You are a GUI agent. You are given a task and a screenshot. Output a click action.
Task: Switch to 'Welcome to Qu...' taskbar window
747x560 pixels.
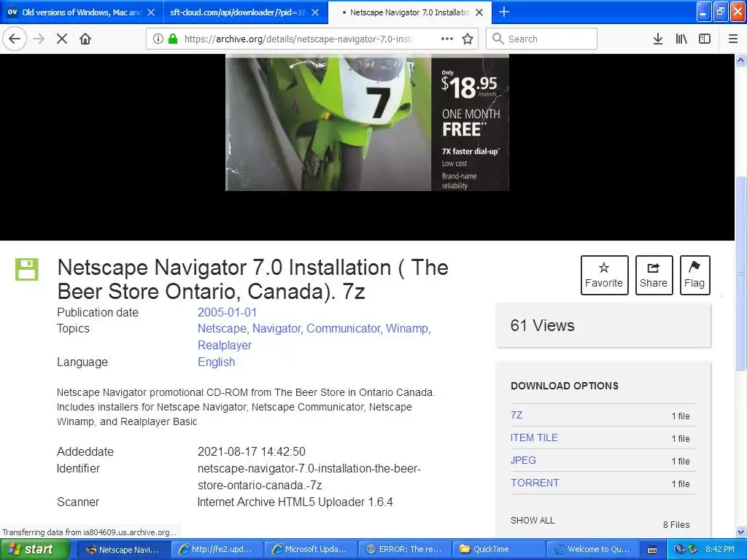[592, 550]
